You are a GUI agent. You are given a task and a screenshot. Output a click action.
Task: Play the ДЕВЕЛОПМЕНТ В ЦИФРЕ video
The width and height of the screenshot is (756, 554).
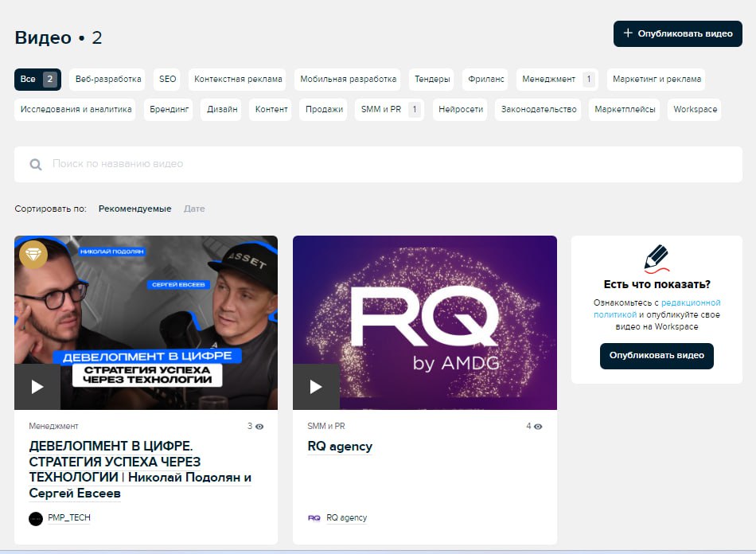(x=37, y=387)
